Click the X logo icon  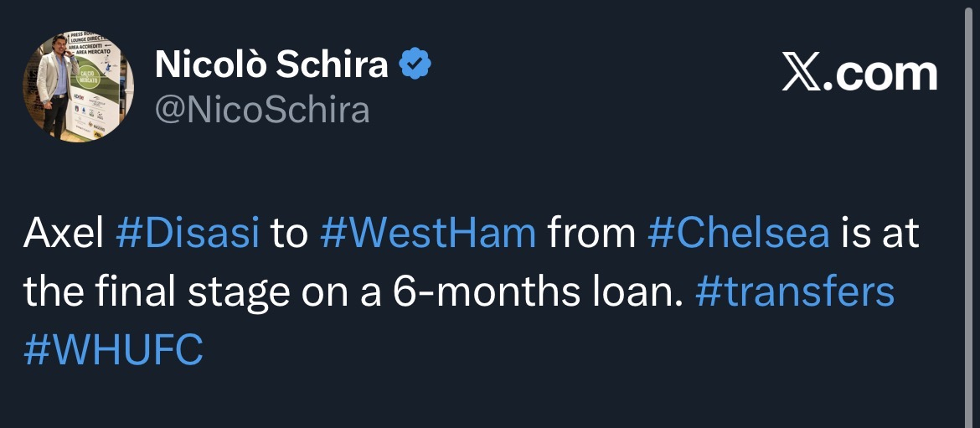802,74
